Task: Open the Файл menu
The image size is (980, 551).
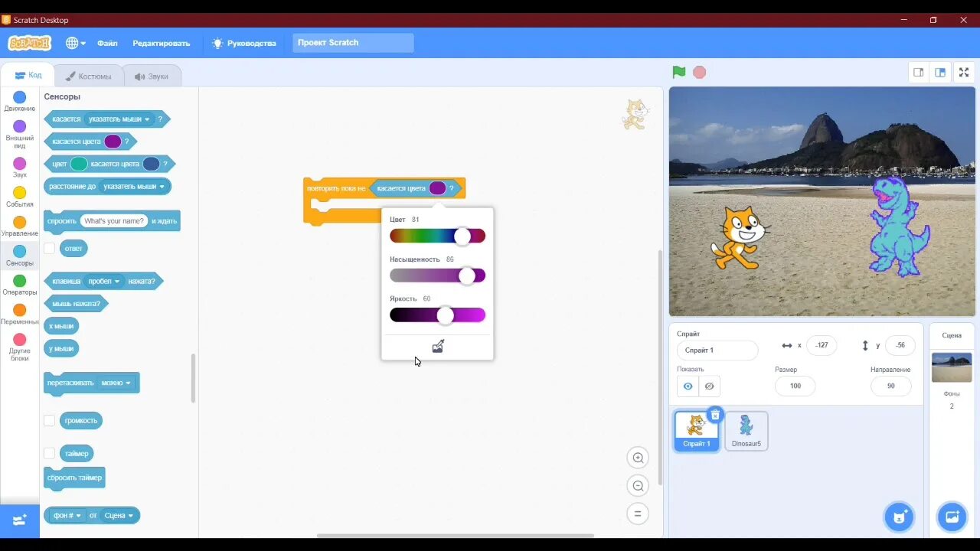Action: [107, 43]
